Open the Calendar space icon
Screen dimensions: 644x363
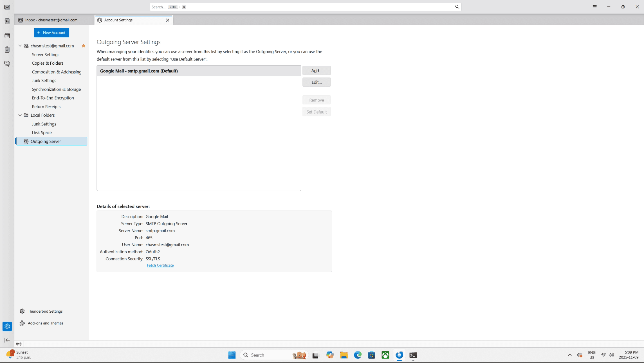click(x=7, y=36)
